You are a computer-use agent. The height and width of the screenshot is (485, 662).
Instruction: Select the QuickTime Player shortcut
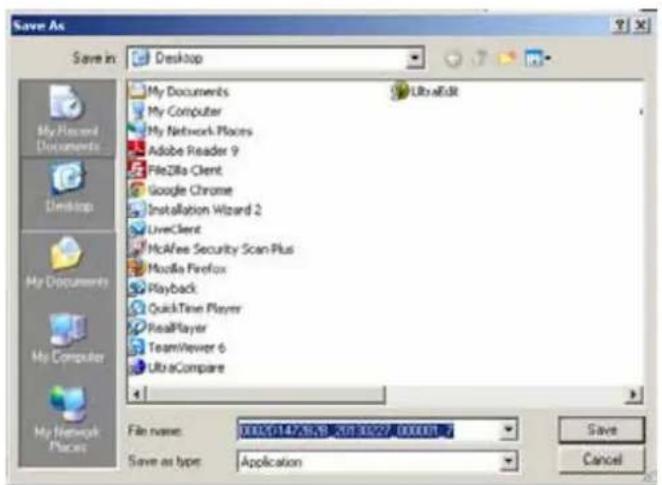pyautogui.click(x=185, y=308)
